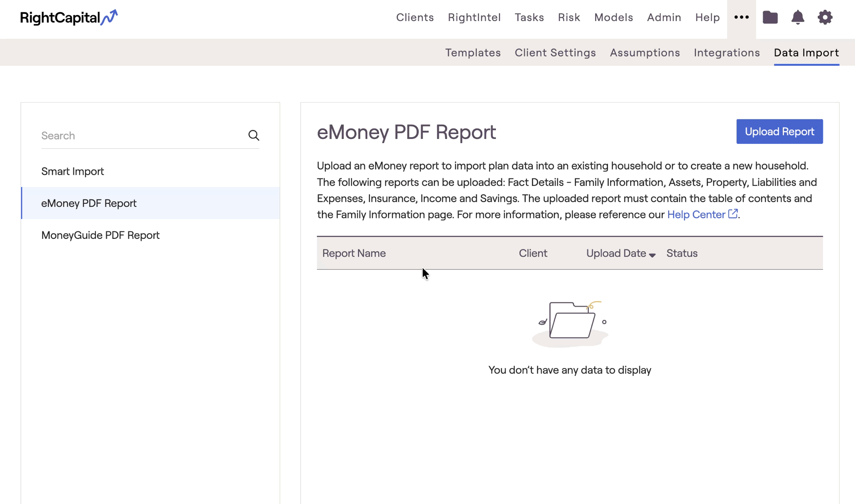855x504 pixels.
Task: Switch to the Templates tab
Action: click(473, 53)
